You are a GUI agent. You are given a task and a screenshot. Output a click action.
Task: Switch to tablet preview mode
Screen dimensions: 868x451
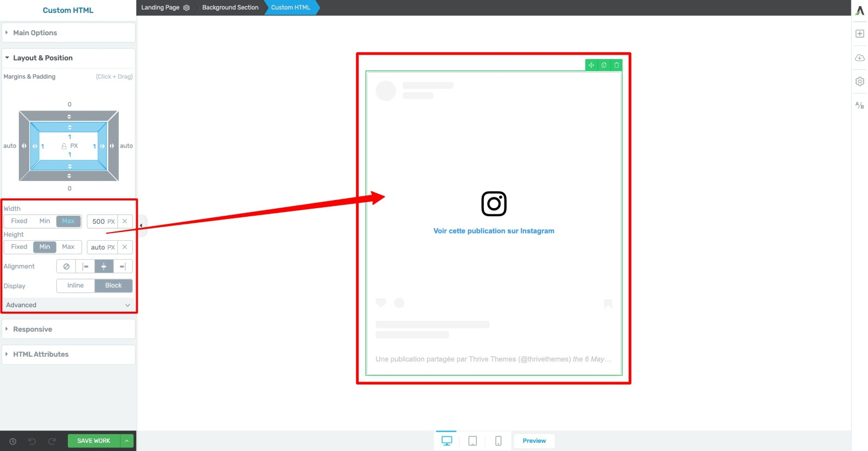click(473, 441)
